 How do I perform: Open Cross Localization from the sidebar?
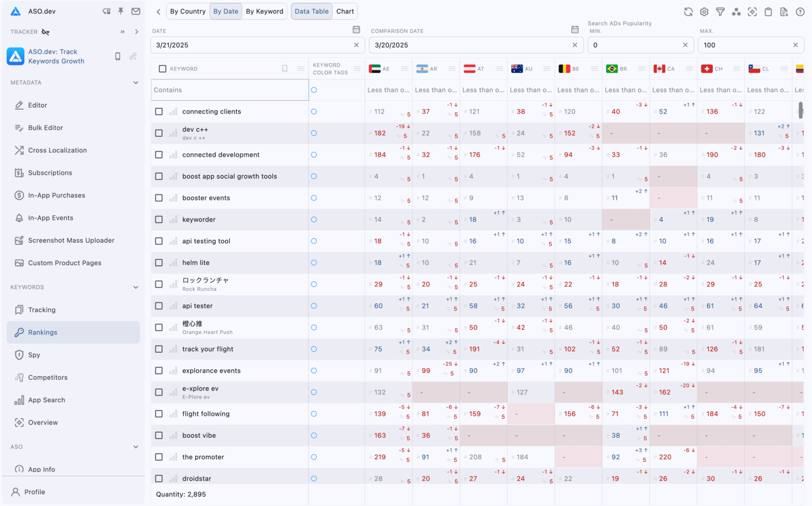pos(58,150)
